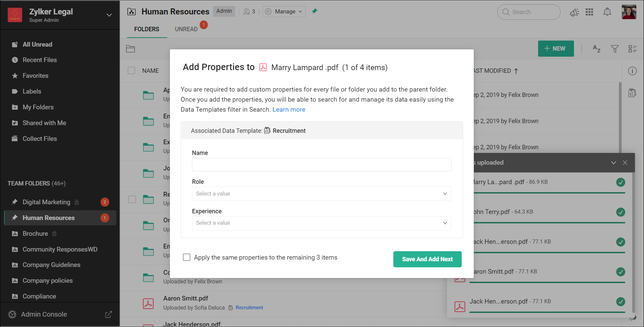Click the Admin Console gear icon
This screenshot has height=327, width=644.
[12, 314]
